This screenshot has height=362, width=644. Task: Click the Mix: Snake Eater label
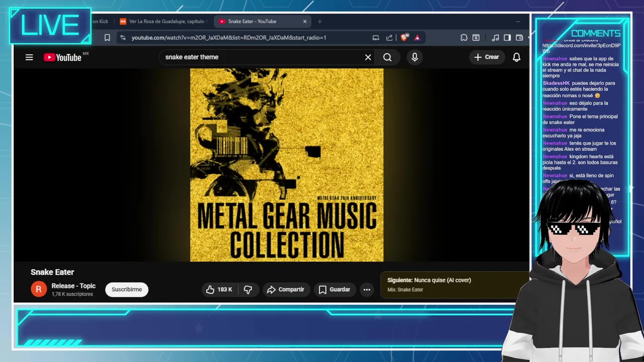click(405, 290)
